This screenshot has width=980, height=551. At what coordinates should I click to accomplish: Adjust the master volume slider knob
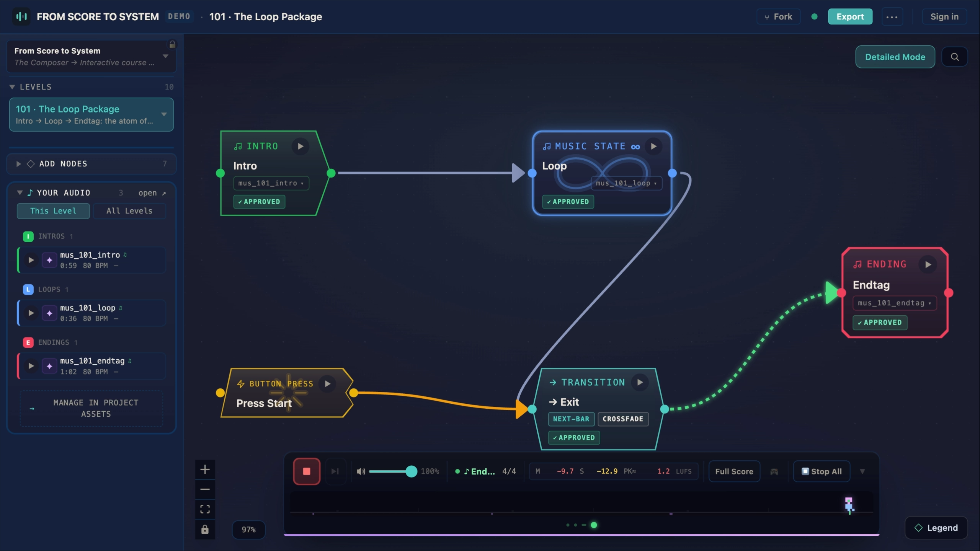411,471
